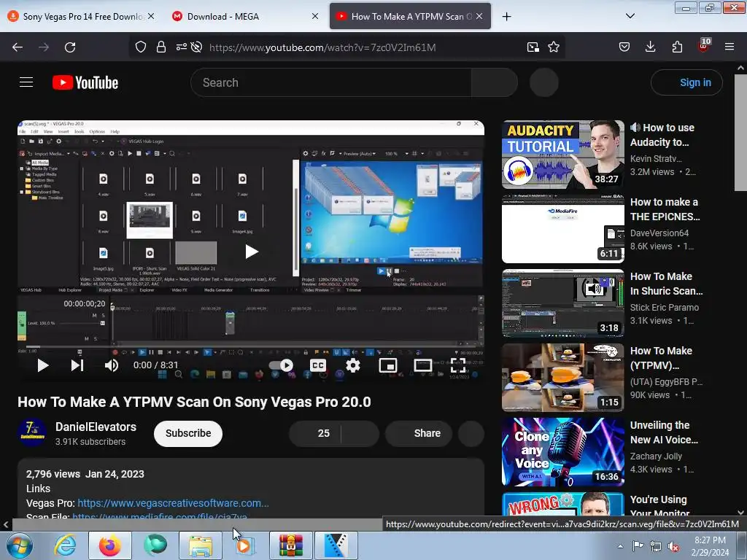Open the uBlock extension icon with badge 10

pos(704,46)
